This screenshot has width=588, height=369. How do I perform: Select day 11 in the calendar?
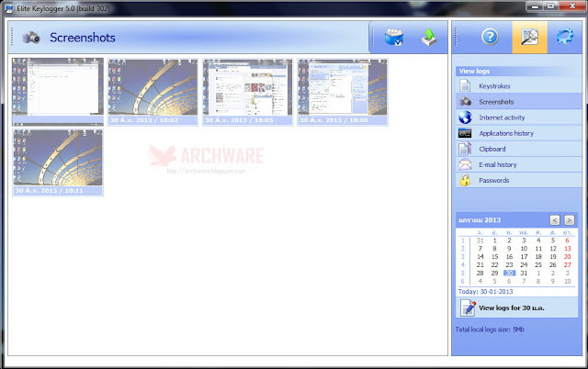pyautogui.click(x=538, y=249)
